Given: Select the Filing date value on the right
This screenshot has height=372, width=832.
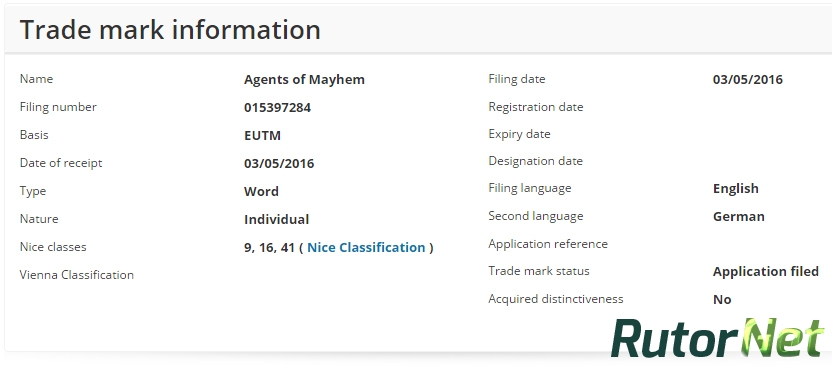Looking at the screenshot, I should tap(748, 80).
